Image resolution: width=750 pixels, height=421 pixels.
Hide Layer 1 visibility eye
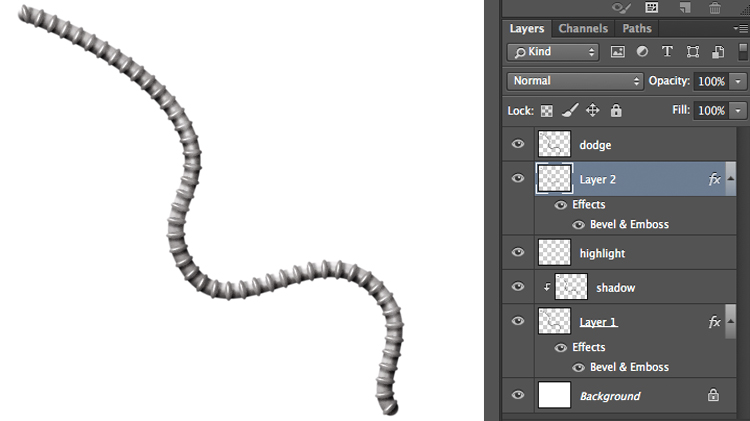518,321
